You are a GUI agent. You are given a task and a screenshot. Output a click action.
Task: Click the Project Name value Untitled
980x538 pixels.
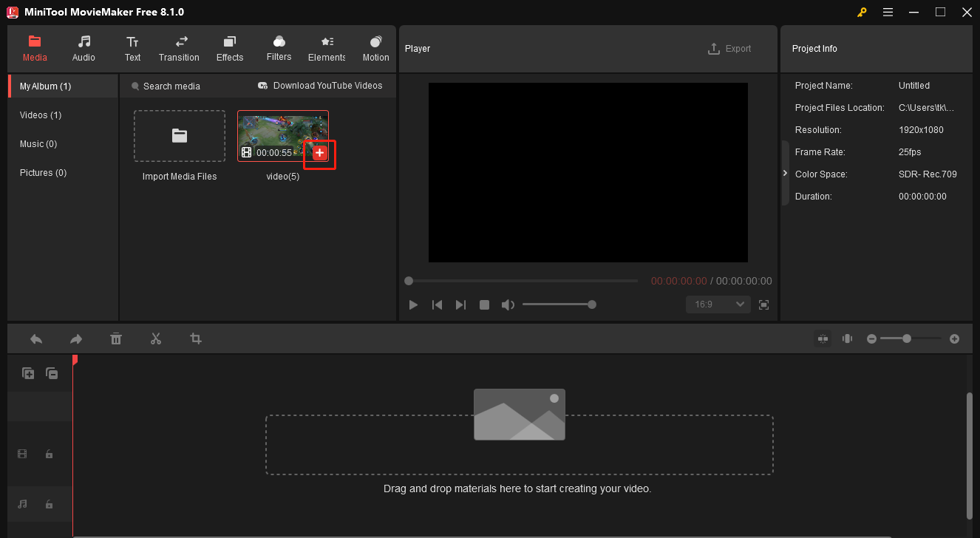914,86
